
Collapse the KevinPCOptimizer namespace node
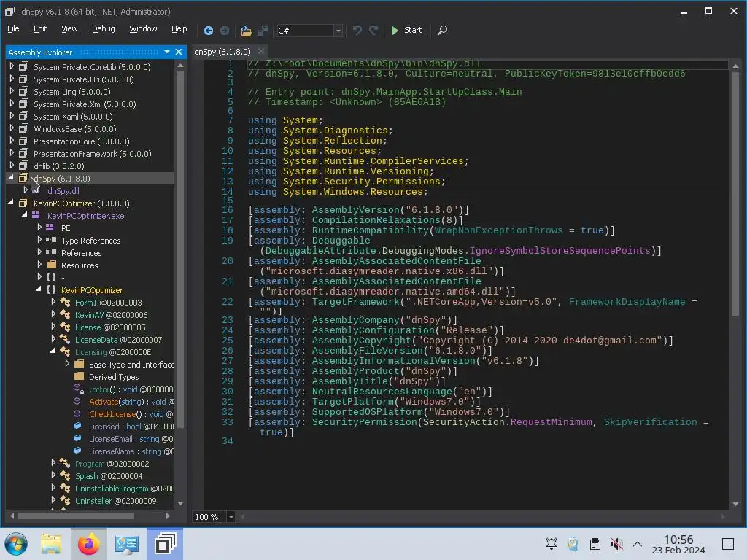(x=39, y=289)
